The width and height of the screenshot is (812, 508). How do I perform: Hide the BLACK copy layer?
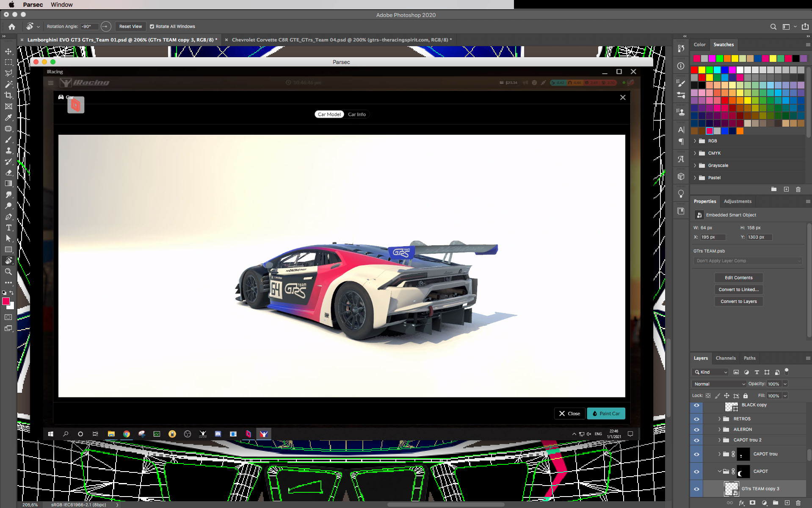click(696, 405)
